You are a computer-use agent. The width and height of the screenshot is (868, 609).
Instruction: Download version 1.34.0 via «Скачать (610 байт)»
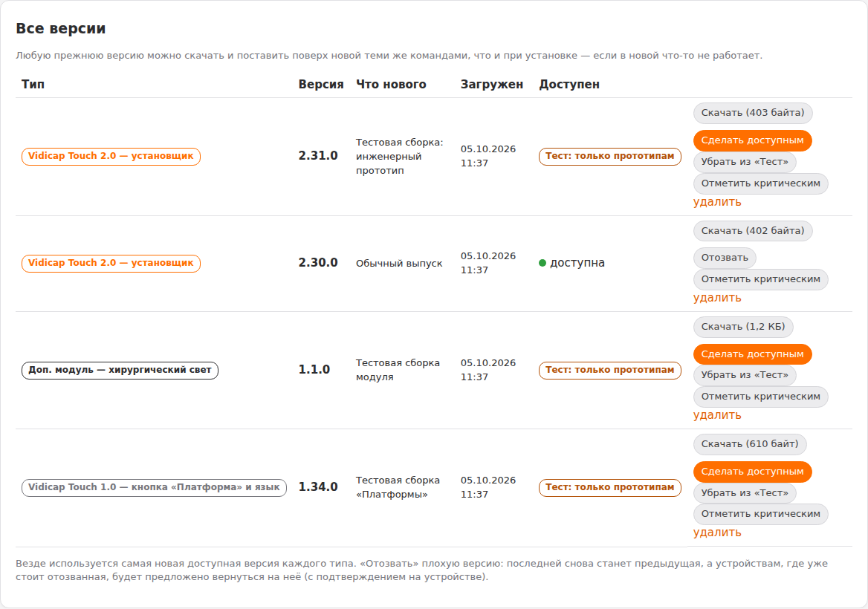[750, 444]
